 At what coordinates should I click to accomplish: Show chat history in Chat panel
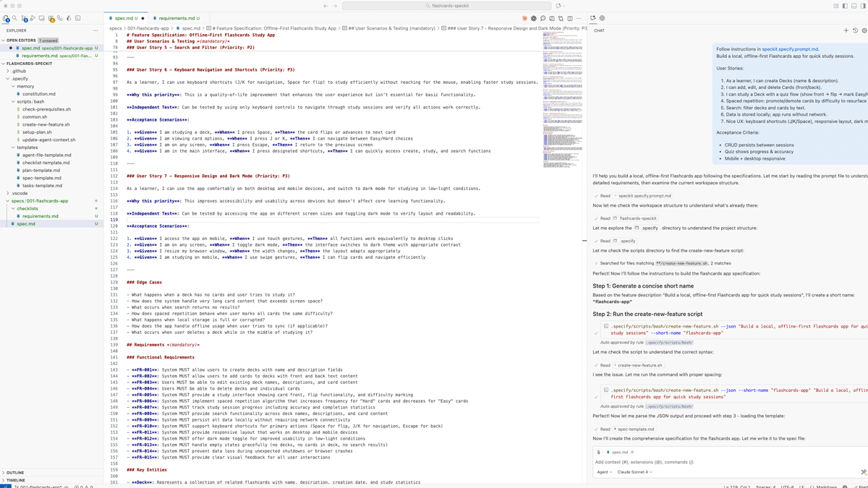(855, 30)
